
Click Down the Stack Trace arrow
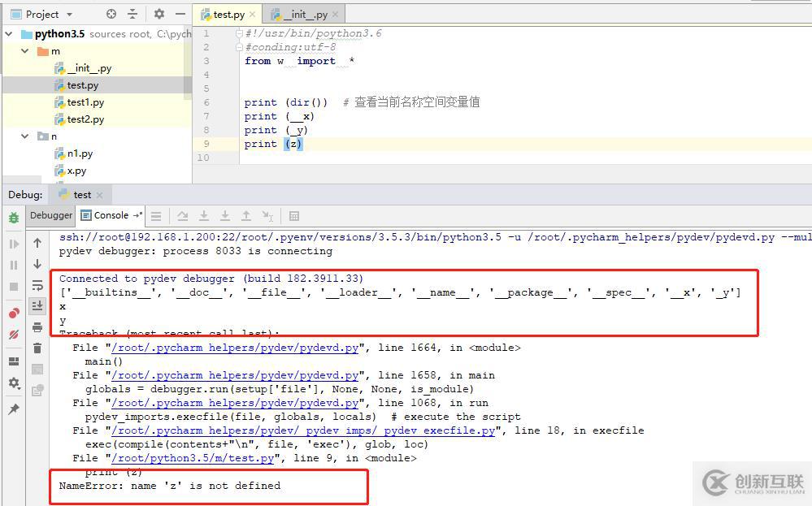[37, 264]
